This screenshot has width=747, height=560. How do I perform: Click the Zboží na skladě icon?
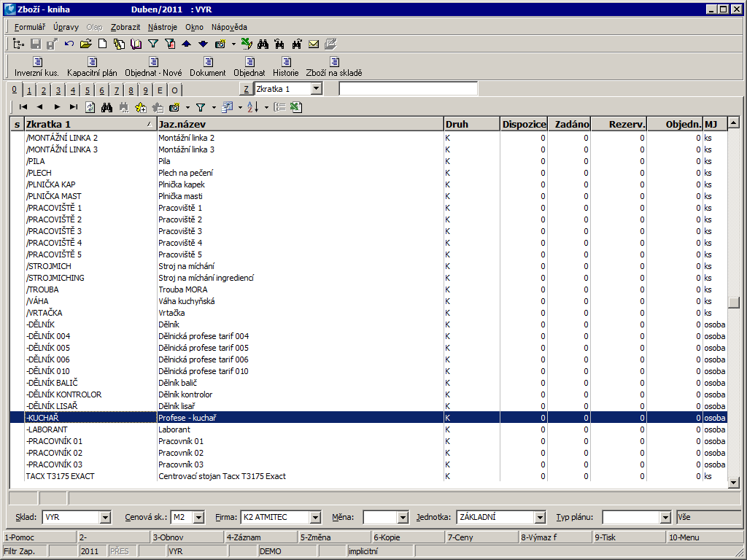point(334,66)
